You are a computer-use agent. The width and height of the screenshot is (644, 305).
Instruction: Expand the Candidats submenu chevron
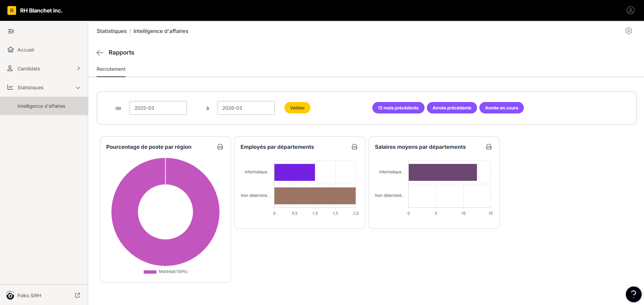[78, 68]
